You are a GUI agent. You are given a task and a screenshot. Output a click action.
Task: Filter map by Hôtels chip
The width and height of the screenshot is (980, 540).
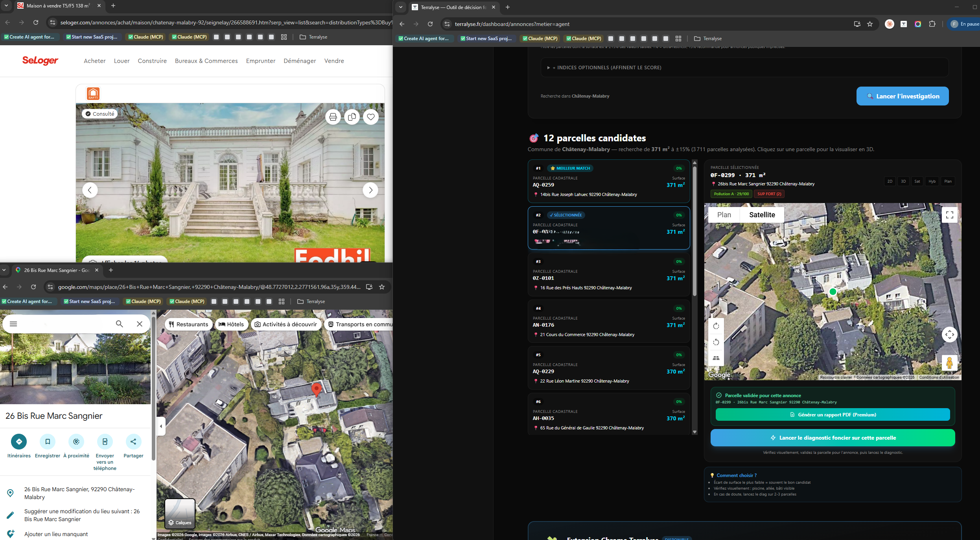pyautogui.click(x=231, y=324)
